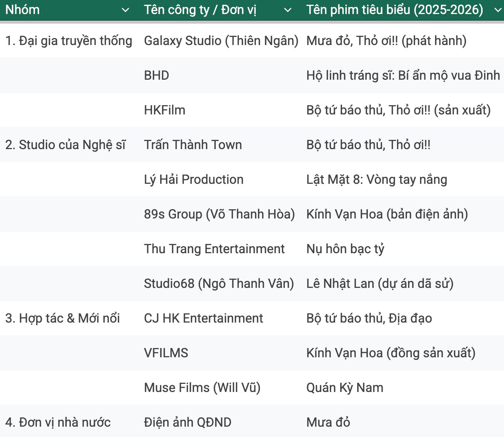Click the BHD company cell
Image resolution: width=504 pixels, height=437 pixels.
coord(156,76)
